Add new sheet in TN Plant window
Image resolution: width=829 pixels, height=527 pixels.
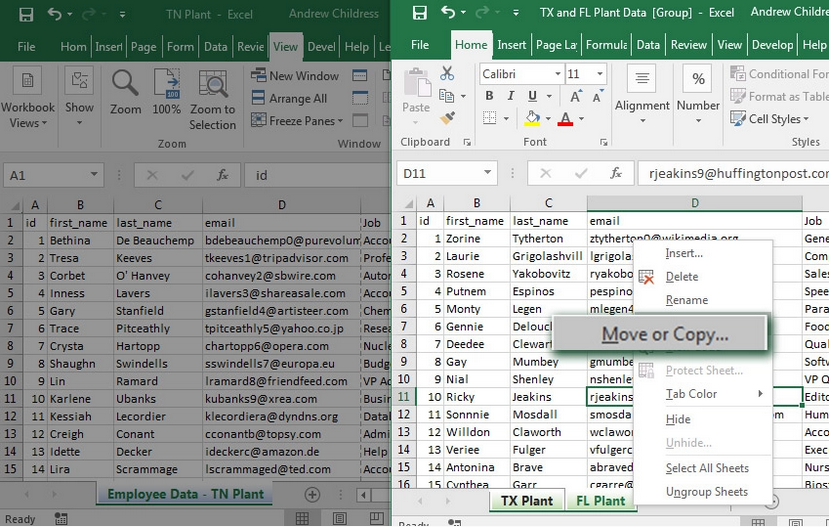[312, 495]
